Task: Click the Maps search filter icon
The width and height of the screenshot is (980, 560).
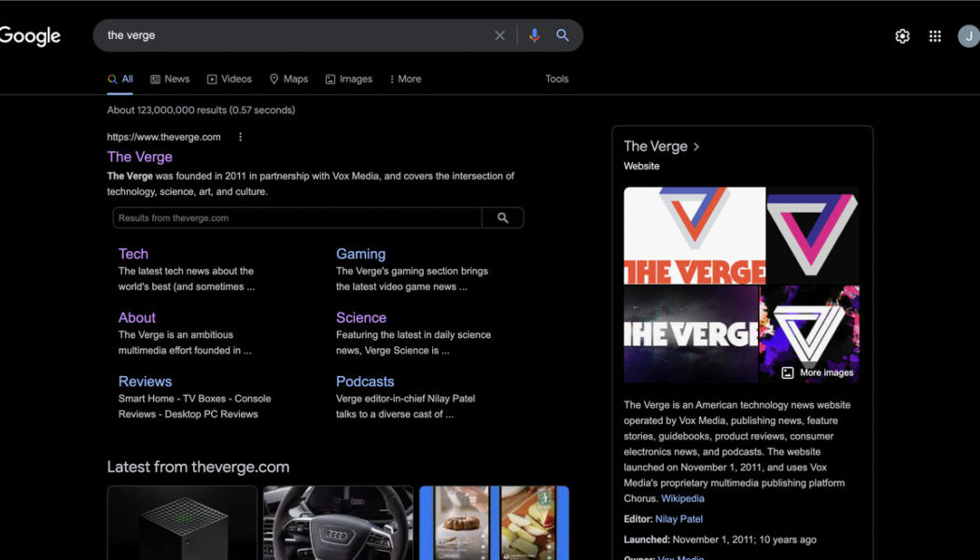Action: point(273,78)
